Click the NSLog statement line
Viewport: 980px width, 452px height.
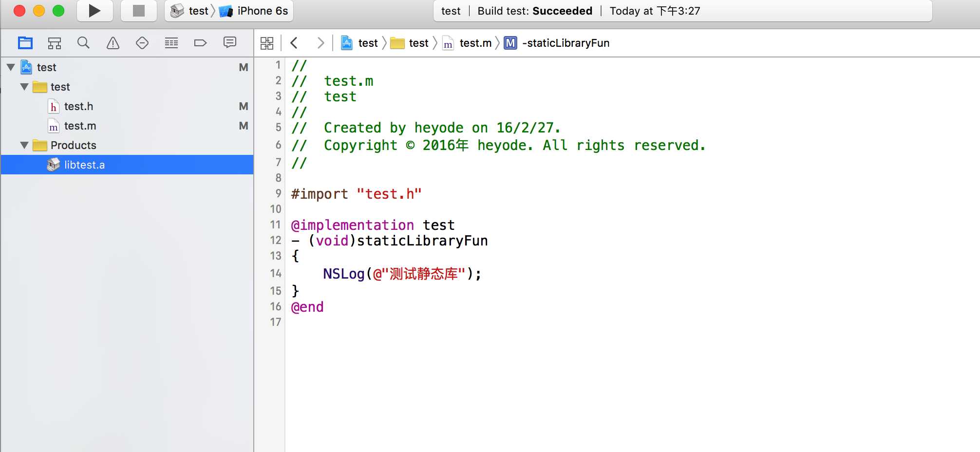[402, 274]
